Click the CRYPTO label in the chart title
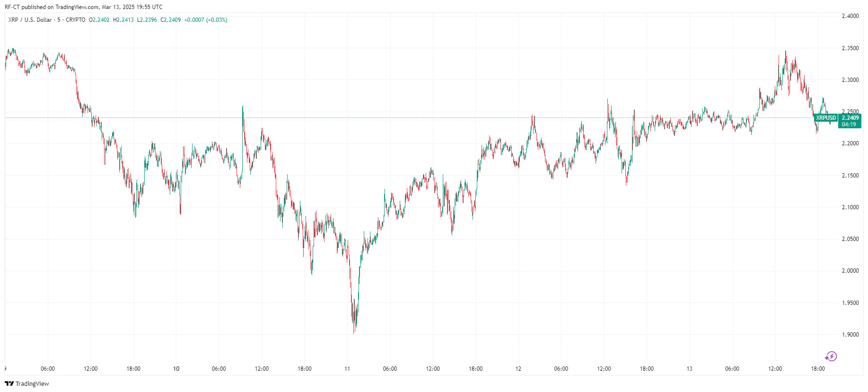The width and height of the screenshot is (868, 392). click(x=76, y=20)
